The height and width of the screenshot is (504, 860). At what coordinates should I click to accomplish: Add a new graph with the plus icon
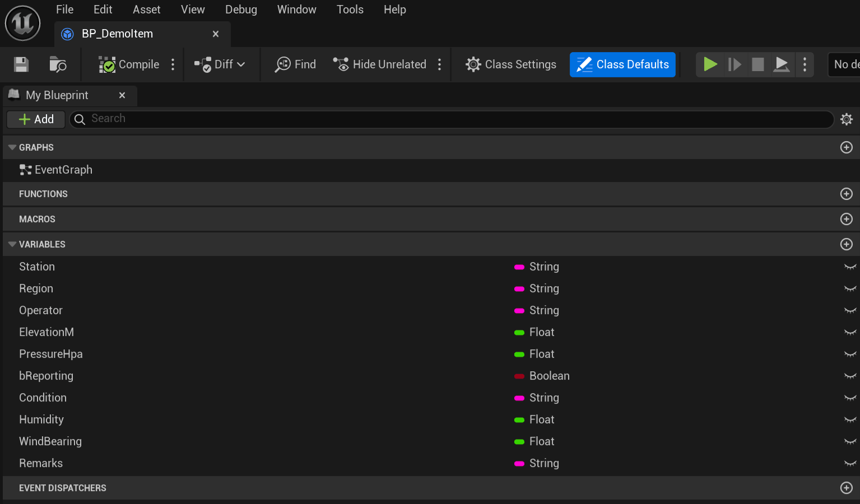point(847,147)
